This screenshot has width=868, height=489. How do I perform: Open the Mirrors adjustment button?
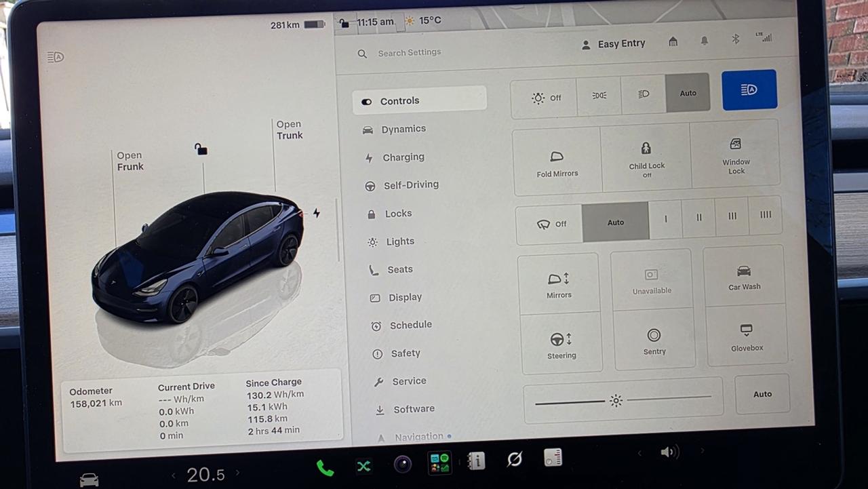pyautogui.click(x=558, y=284)
